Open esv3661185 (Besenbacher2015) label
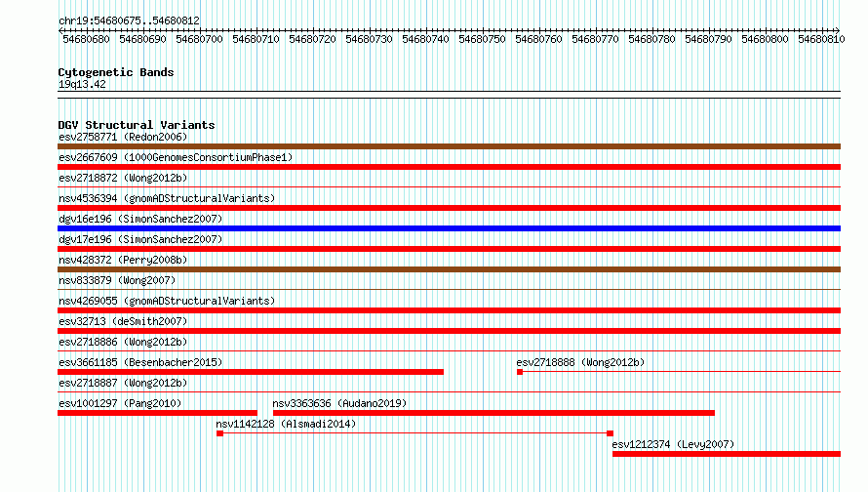This screenshot has width=868, height=492. (140, 362)
